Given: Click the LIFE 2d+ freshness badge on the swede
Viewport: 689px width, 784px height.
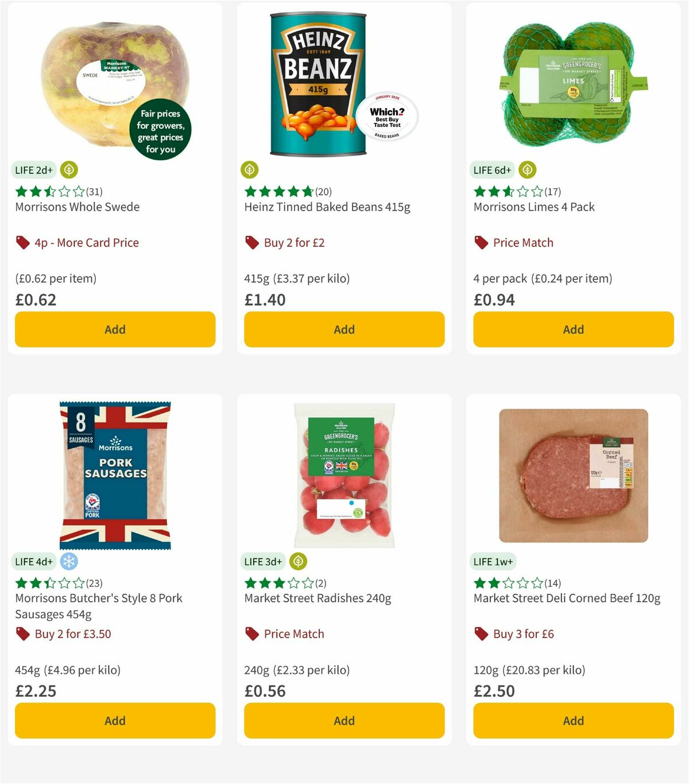Looking at the screenshot, I should pos(33,170).
